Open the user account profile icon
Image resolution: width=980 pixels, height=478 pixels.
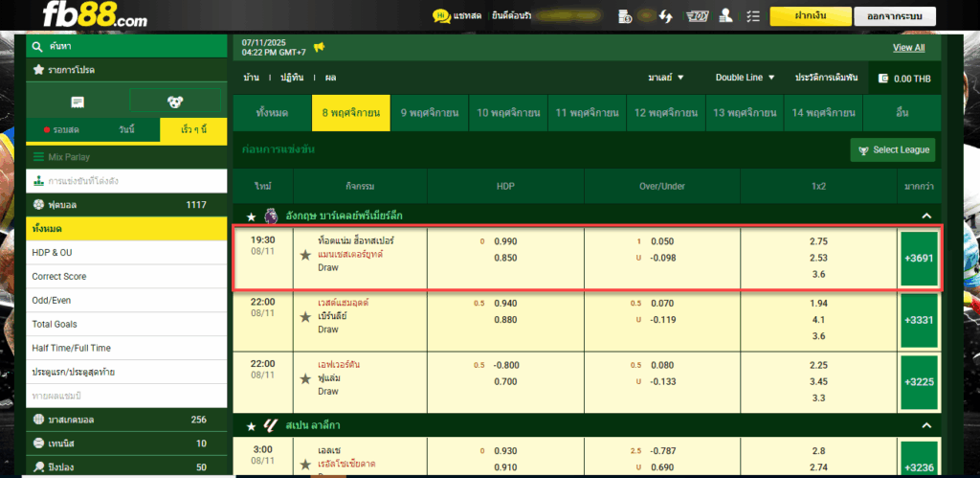725,15
